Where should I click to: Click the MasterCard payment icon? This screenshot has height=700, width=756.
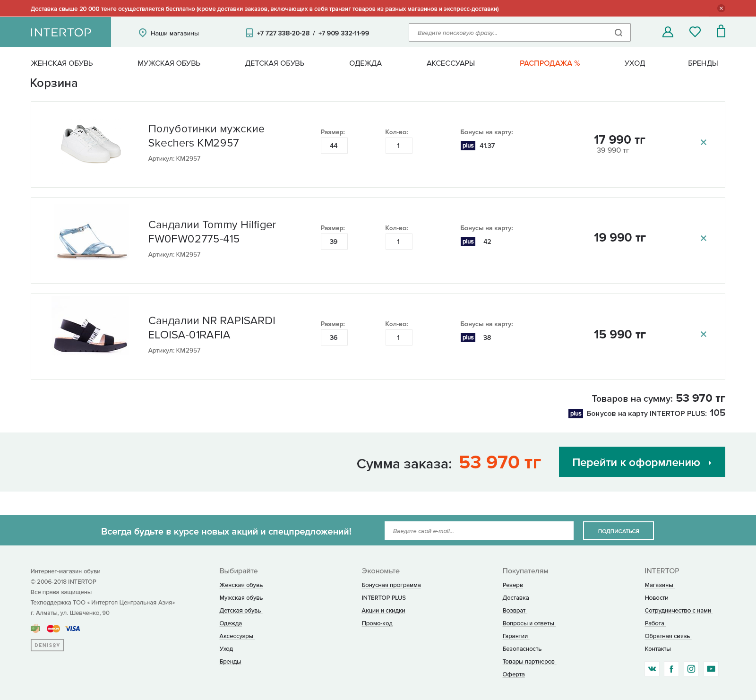click(53, 629)
